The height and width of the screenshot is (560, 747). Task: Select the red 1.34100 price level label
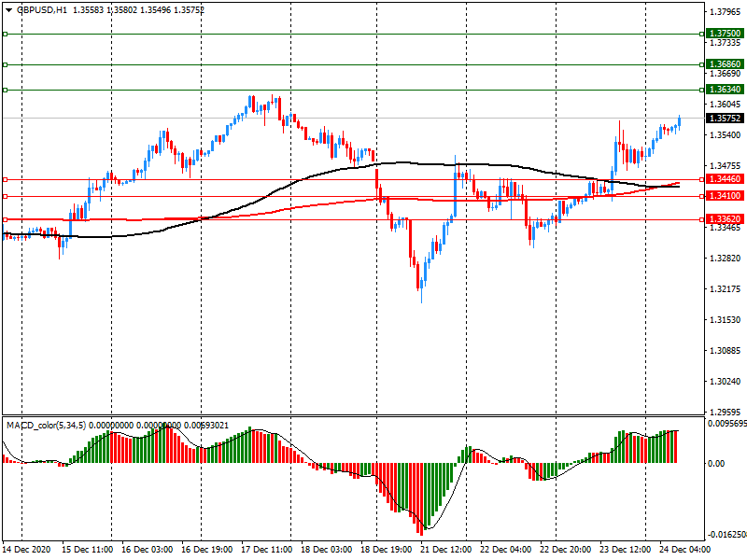coord(725,196)
